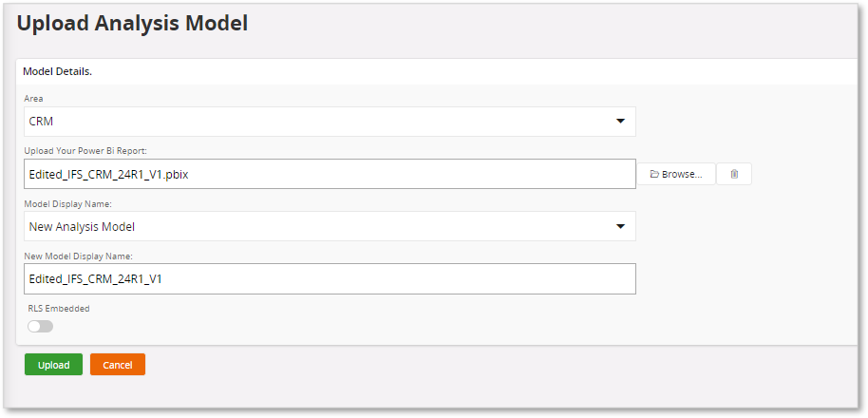Image resolution: width=868 pixels, height=418 pixels.
Task: Click the folder icon on the Browse button
Action: click(654, 174)
